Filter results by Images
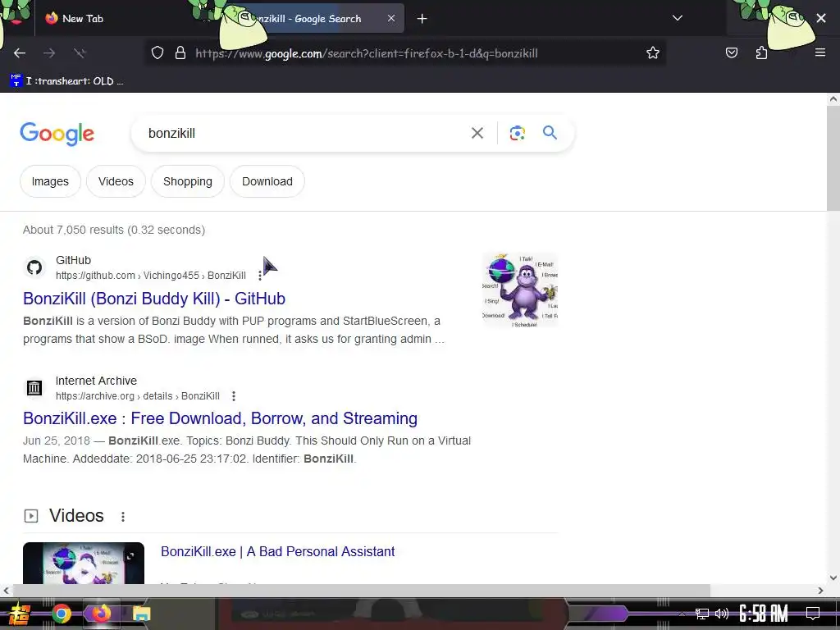The height and width of the screenshot is (630, 840). (50, 181)
